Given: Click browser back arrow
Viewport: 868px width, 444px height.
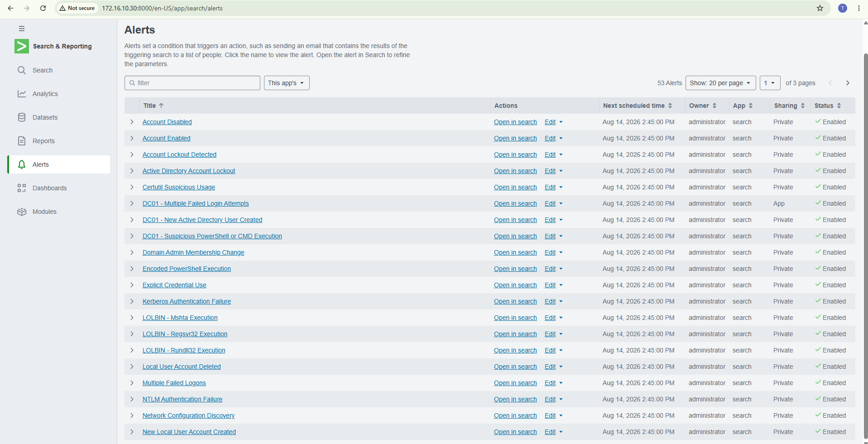Looking at the screenshot, I should [10, 8].
